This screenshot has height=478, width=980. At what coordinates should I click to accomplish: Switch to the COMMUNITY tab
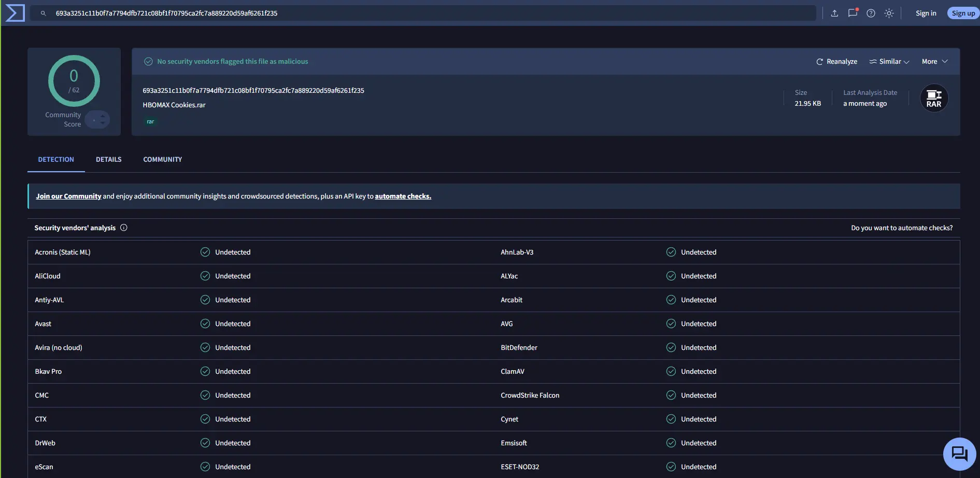point(163,160)
